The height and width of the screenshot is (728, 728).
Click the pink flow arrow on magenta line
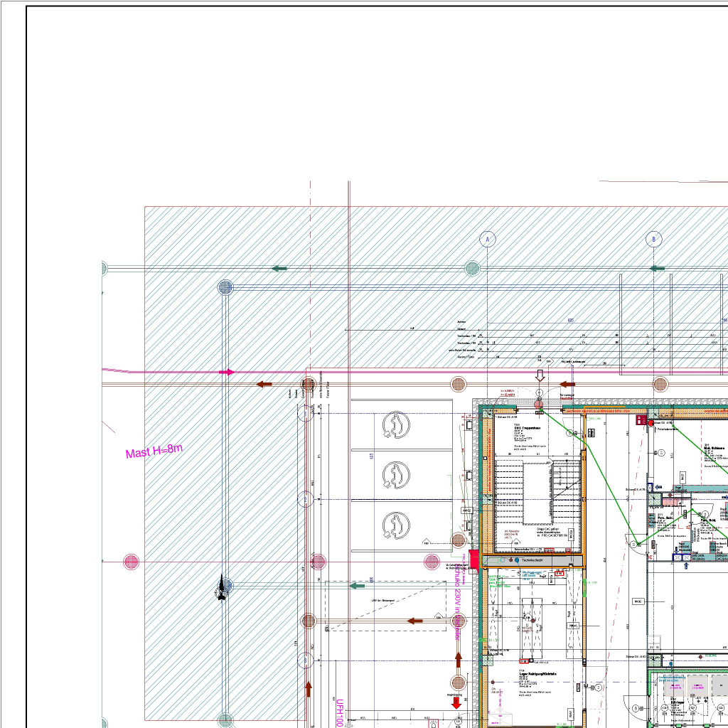[x=227, y=372]
